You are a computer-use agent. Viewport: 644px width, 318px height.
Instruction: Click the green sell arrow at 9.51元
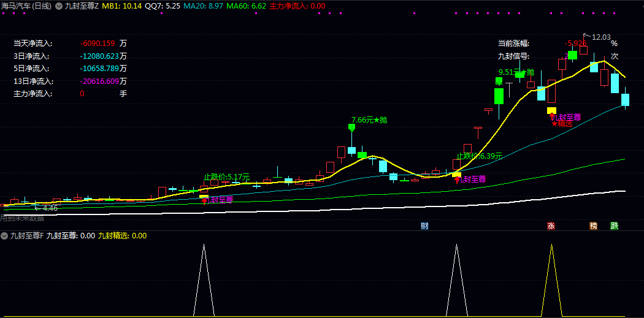pyautogui.click(x=499, y=81)
